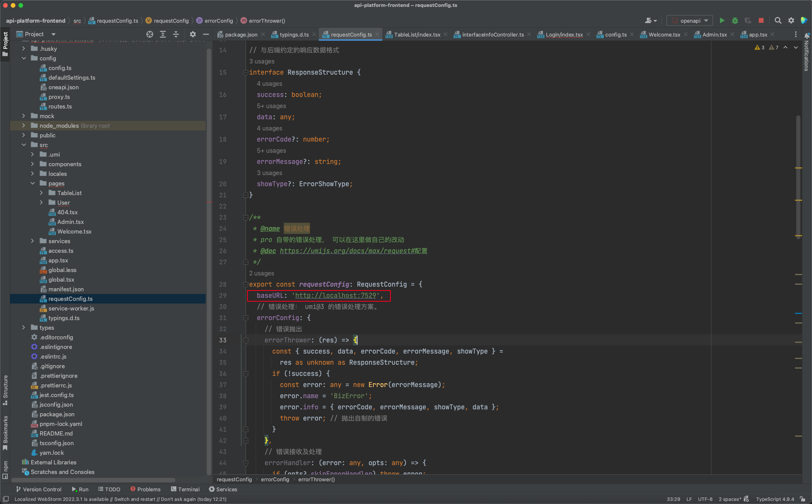Open the openapi run configuration dropdown
This screenshot has width=812, height=504.
(x=690, y=20)
